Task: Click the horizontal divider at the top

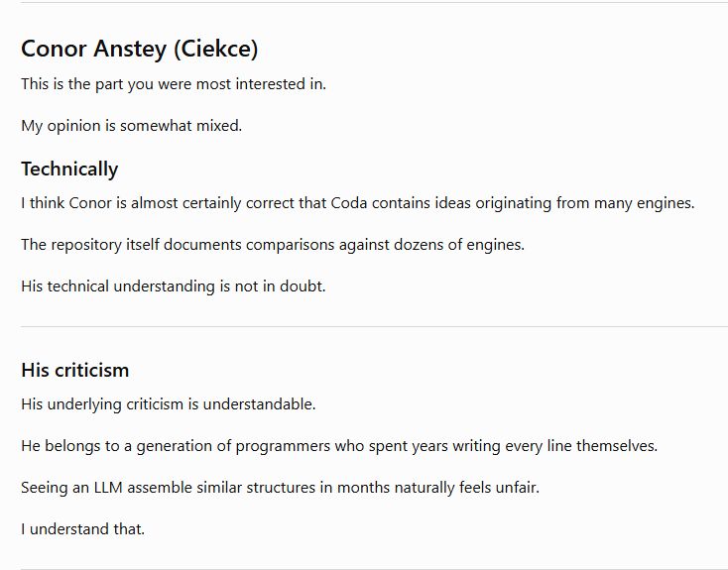Action: click(374, 2)
